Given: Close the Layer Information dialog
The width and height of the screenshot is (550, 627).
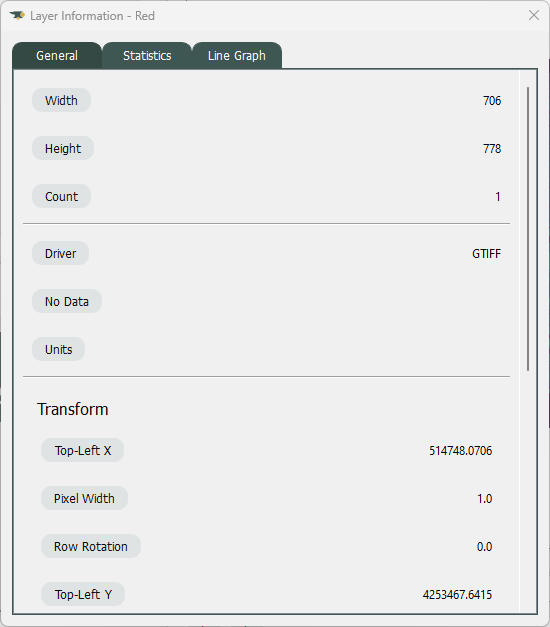Looking at the screenshot, I should tap(534, 16).
